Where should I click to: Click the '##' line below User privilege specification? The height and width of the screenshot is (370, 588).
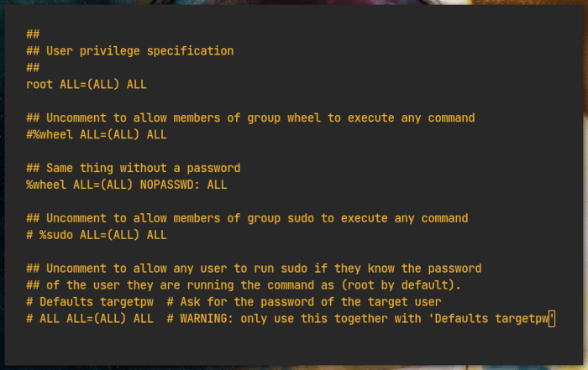(x=34, y=67)
